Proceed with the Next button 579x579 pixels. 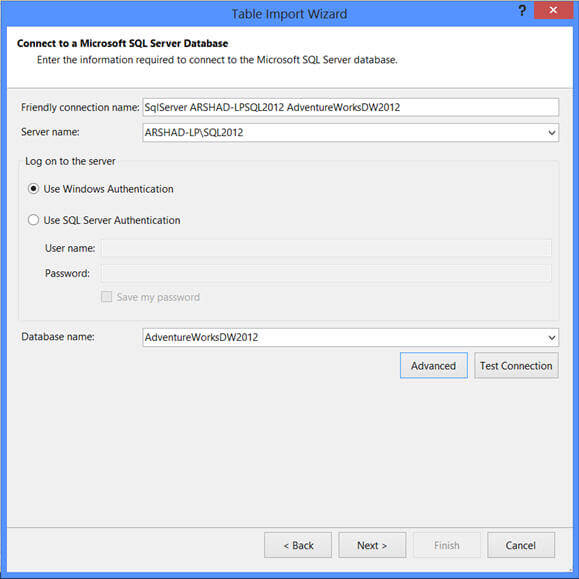tap(372, 545)
